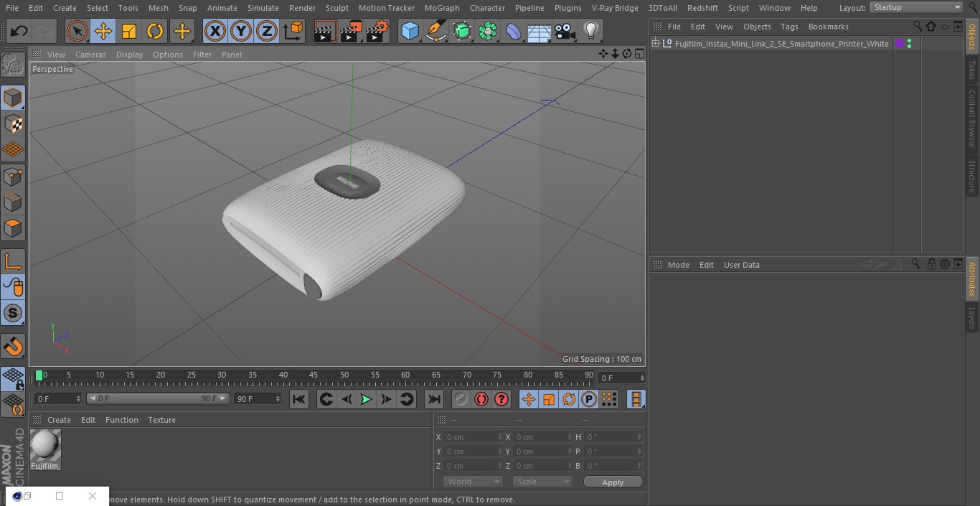Toggle the object visibility dots
The height and width of the screenshot is (506, 980).
pyautogui.click(x=909, y=44)
